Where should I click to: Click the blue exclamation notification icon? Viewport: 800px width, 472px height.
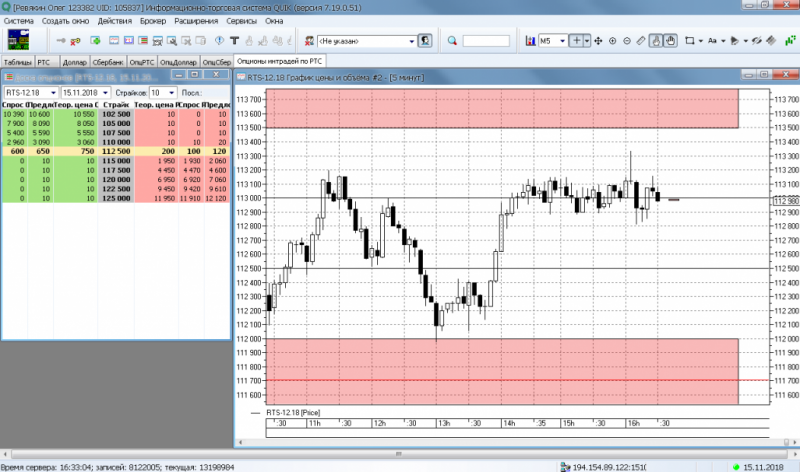pos(219,40)
